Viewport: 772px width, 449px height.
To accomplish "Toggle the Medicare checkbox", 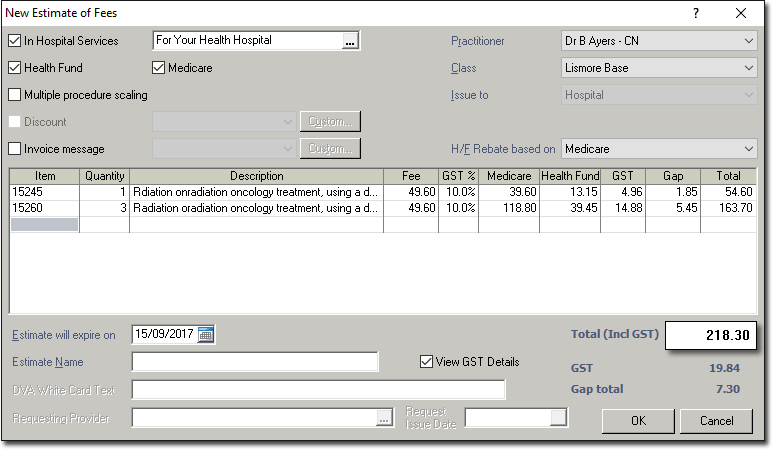I will [x=159, y=68].
